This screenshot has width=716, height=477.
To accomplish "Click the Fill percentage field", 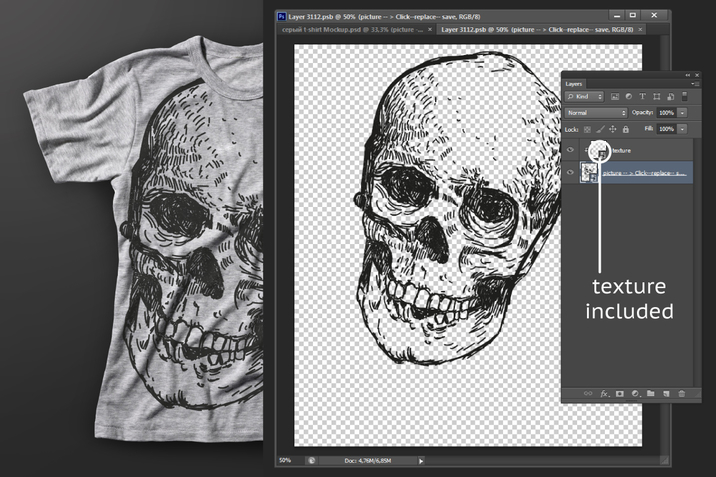I will [x=668, y=129].
